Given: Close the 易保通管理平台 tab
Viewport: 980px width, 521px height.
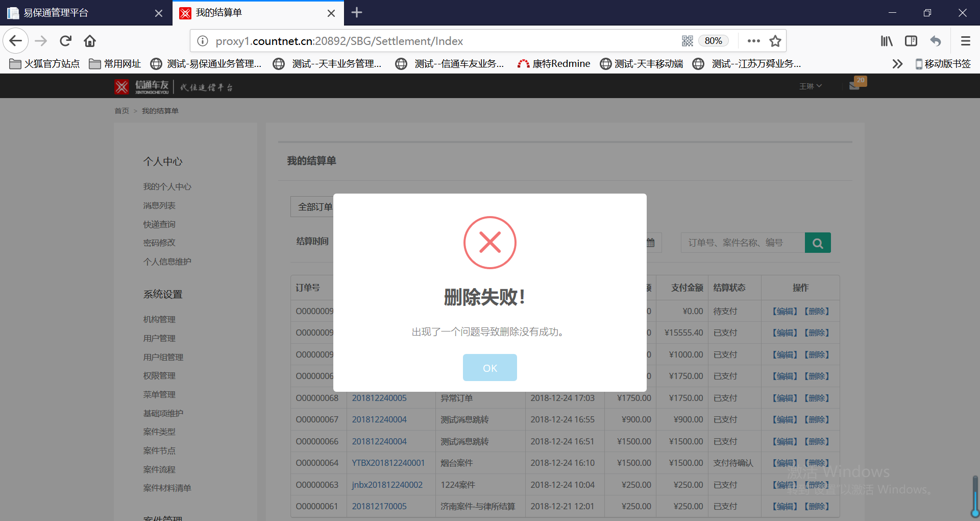Looking at the screenshot, I should (x=159, y=13).
